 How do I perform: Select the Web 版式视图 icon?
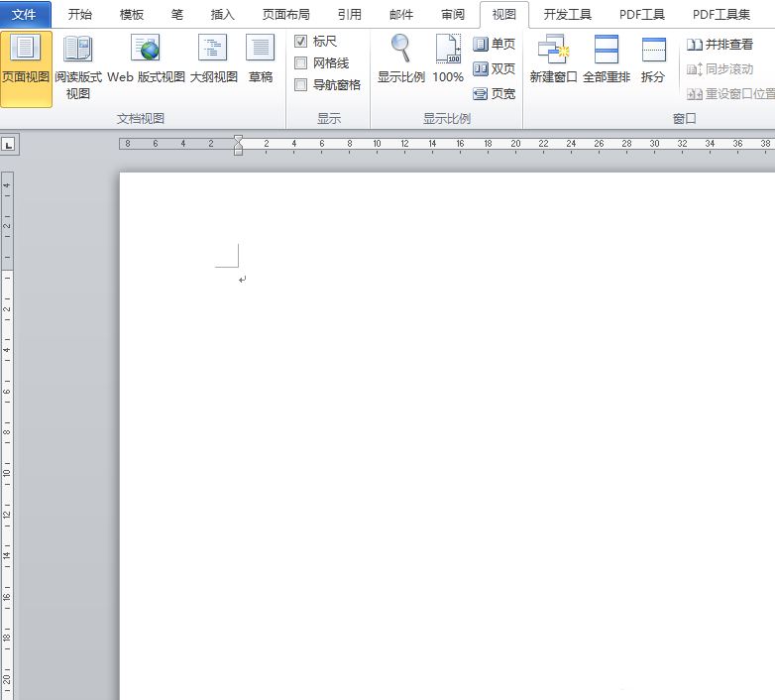(146, 59)
